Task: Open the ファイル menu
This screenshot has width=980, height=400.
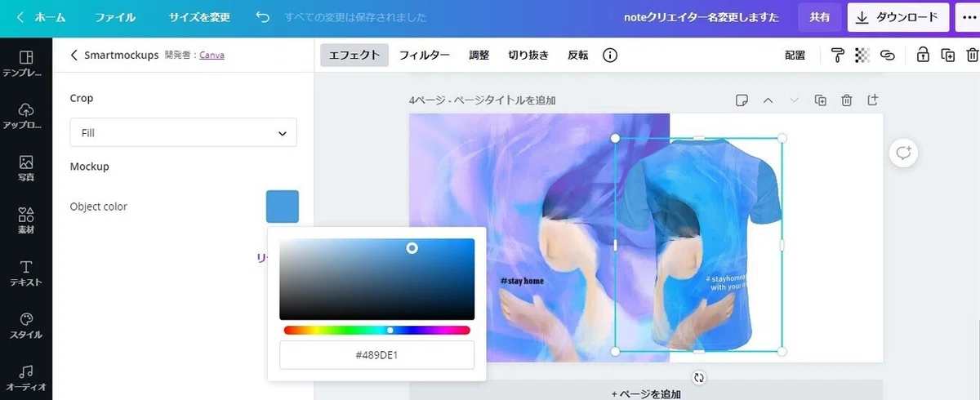Action: point(114,17)
